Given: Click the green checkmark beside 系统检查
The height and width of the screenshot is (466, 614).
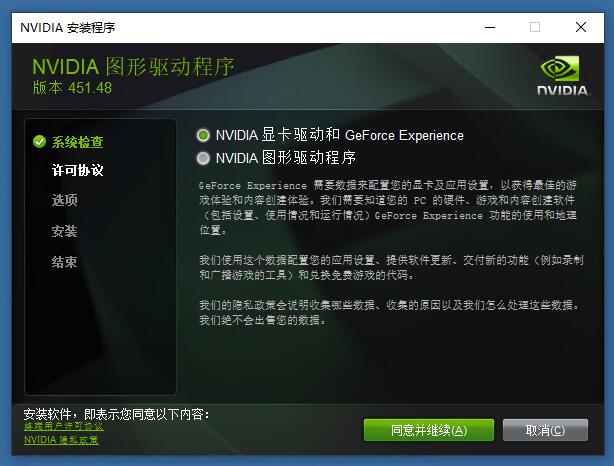Looking at the screenshot, I should coord(40,141).
